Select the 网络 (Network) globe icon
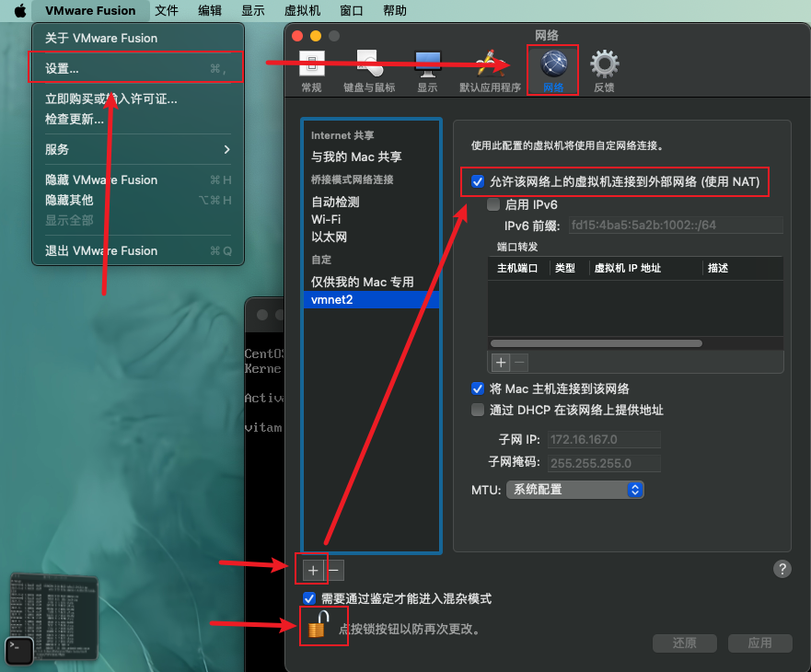Screen dimensions: 811x672 [553, 64]
